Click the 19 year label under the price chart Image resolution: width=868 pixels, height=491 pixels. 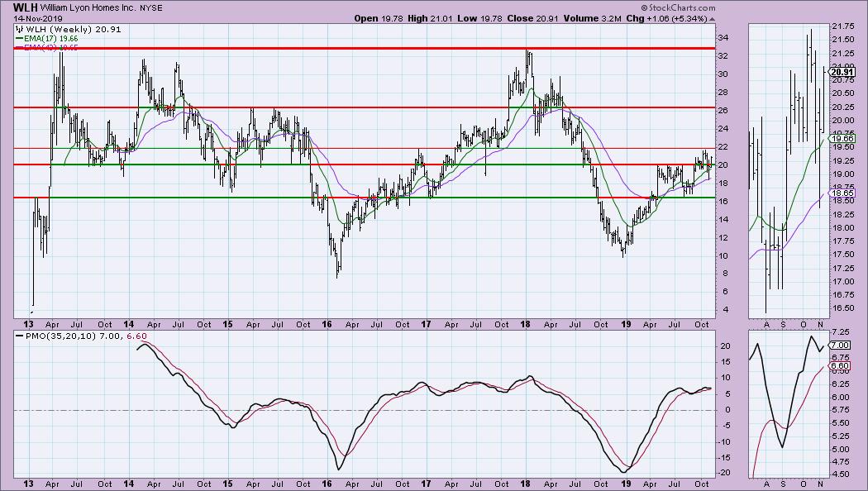[x=626, y=324]
